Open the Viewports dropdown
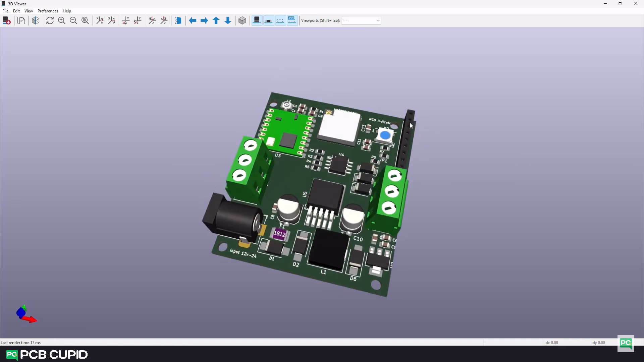Image resolution: width=644 pixels, height=362 pixels. coord(361,21)
